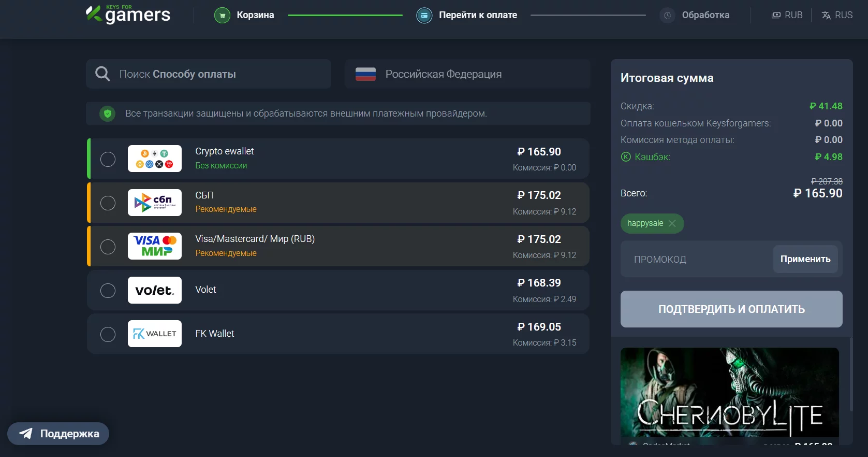Click the Промокод input field
The image size is (868, 457).
[x=697, y=259]
